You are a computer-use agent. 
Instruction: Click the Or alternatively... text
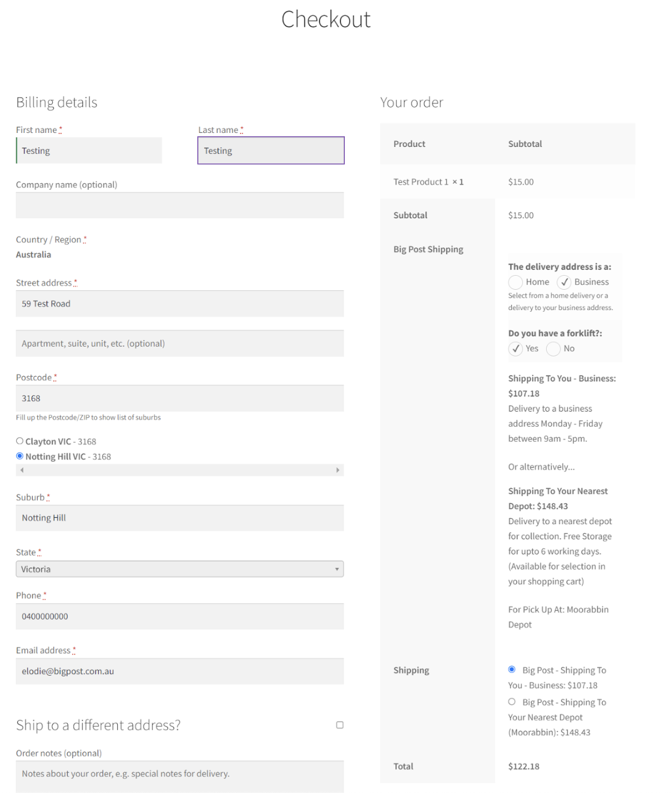coord(541,467)
